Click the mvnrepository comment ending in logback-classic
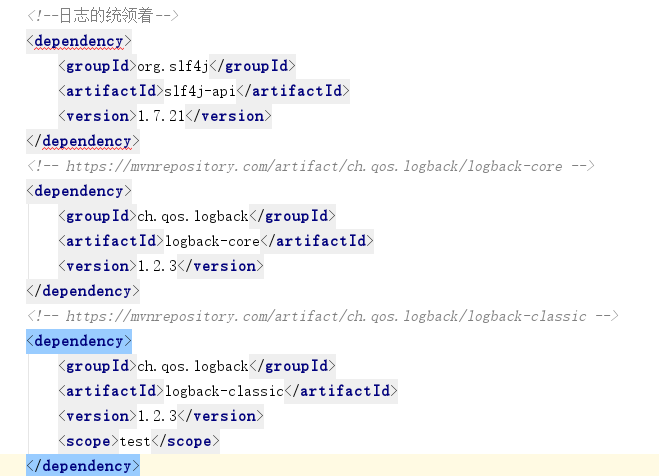The width and height of the screenshot is (659, 476). (323, 316)
